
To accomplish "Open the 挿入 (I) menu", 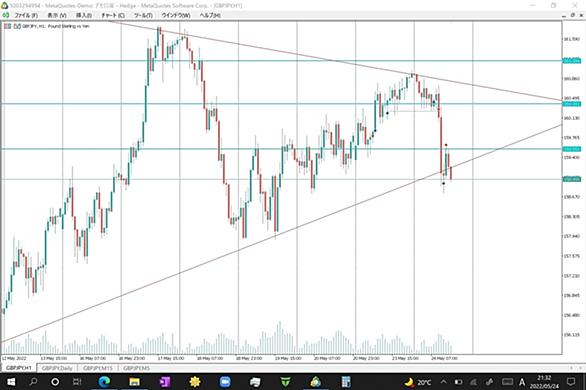I will (84, 15).
